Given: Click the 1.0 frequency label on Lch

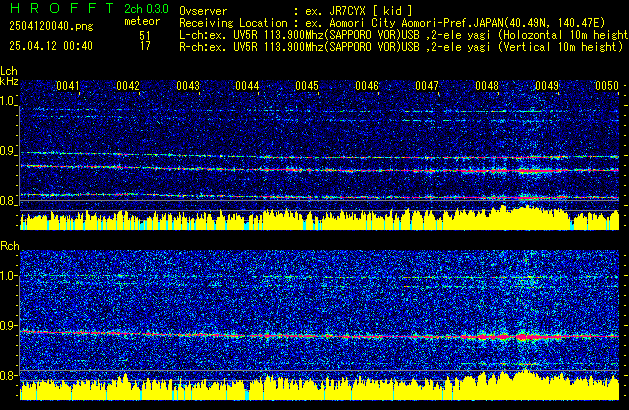Looking at the screenshot, I should tap(7, 101).
